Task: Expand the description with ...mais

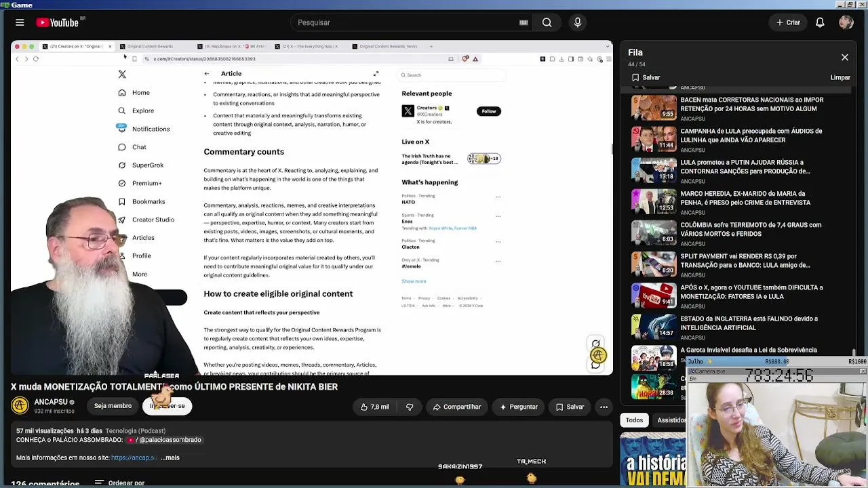Action: click(170, 457)
